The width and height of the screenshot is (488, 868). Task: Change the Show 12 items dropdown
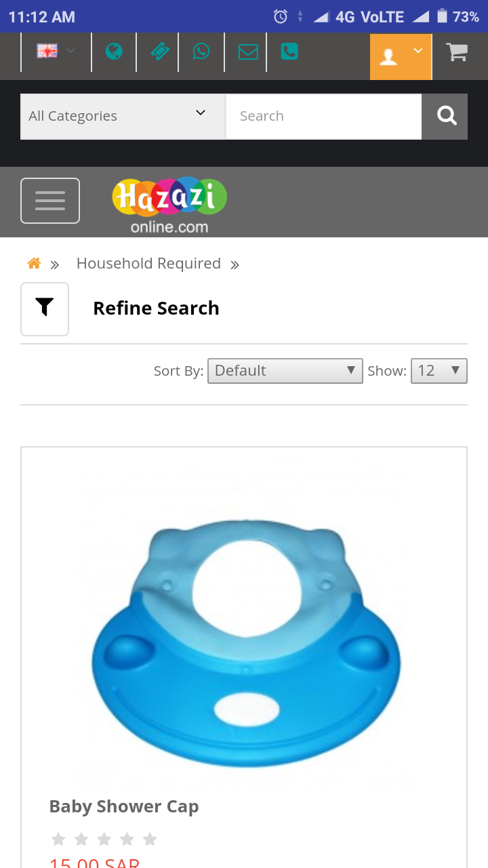(x=439, y=371)
